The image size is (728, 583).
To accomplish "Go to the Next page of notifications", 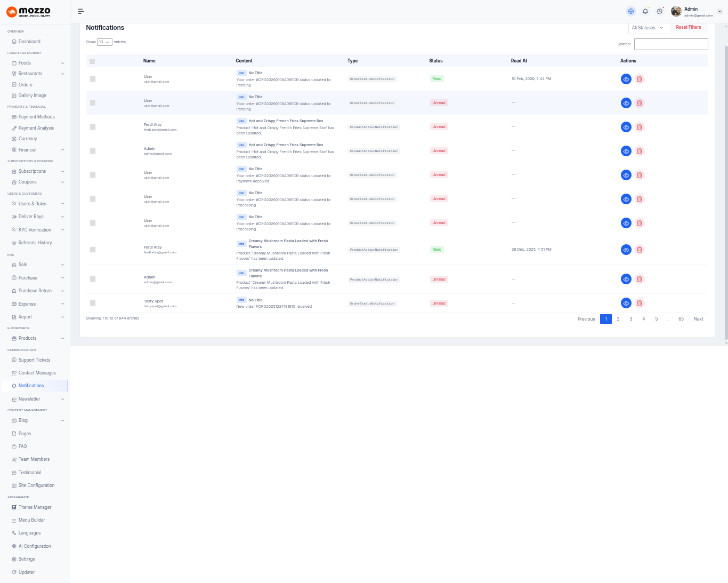I will (x=698, y=319).
